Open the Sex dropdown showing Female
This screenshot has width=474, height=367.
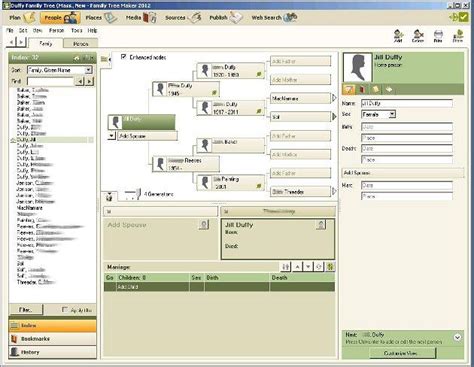(x=392, y=114)
